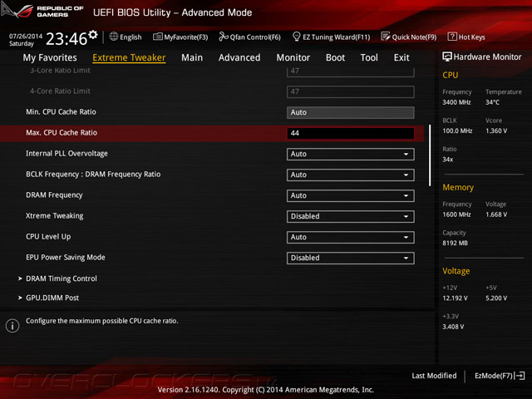
Task: Click the Max. CPU Cache Ratio field
Action: pos(350,133)
